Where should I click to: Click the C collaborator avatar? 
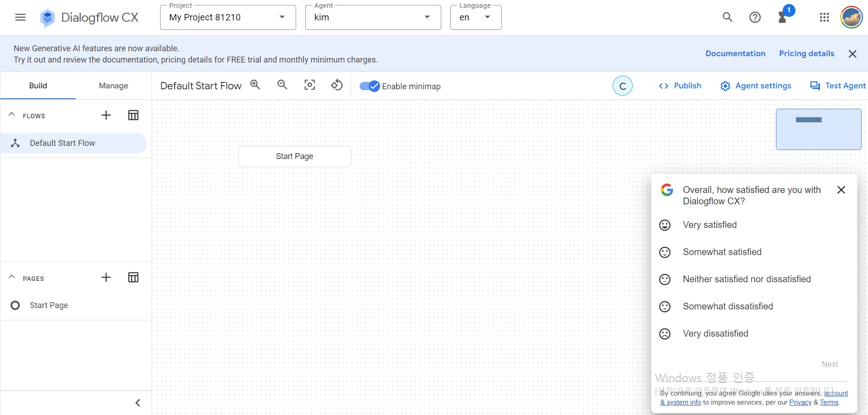click(622, 86)
